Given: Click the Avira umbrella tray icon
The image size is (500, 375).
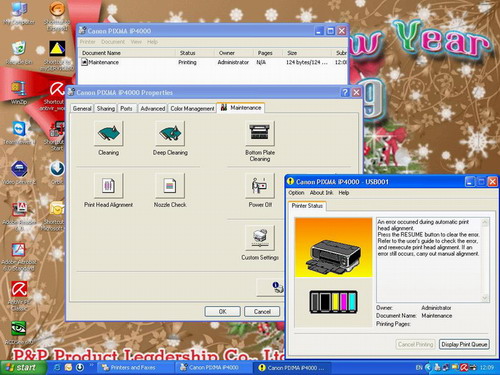Looking at the screenshot, I should (464, 368).
